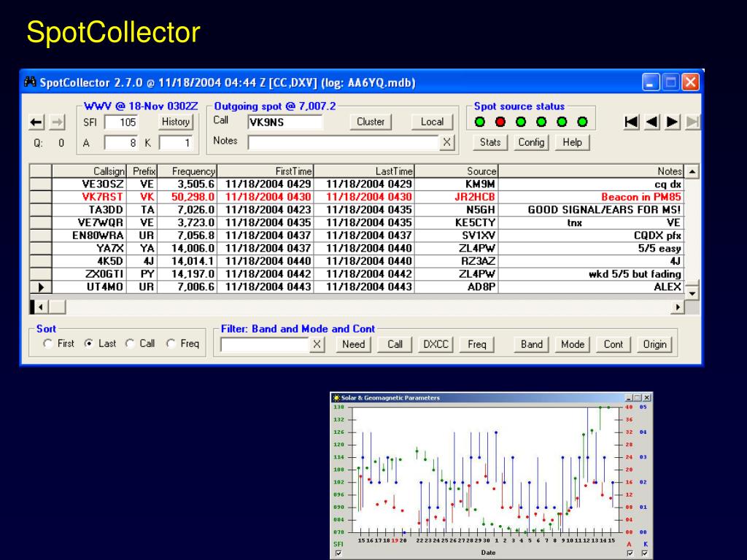
Task: Jump to first spot with navigation button
Action: coord(631,122)
